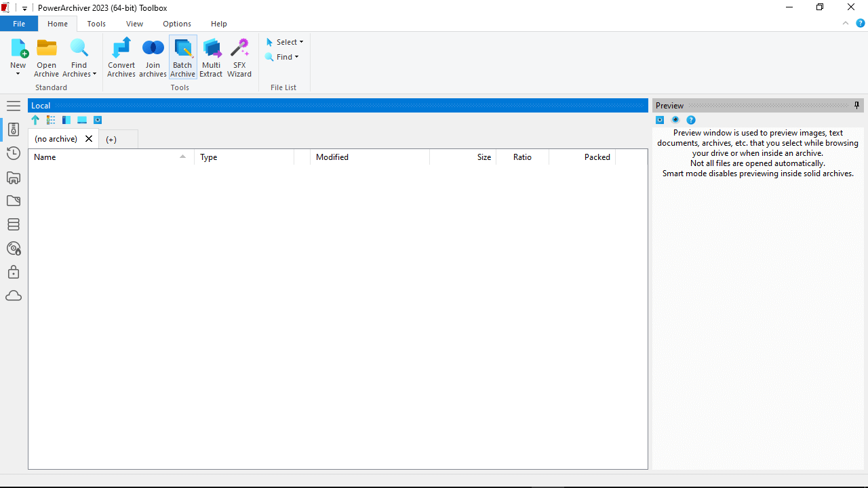Switch to the Tools ribbon tab

(x=96, y=24)
